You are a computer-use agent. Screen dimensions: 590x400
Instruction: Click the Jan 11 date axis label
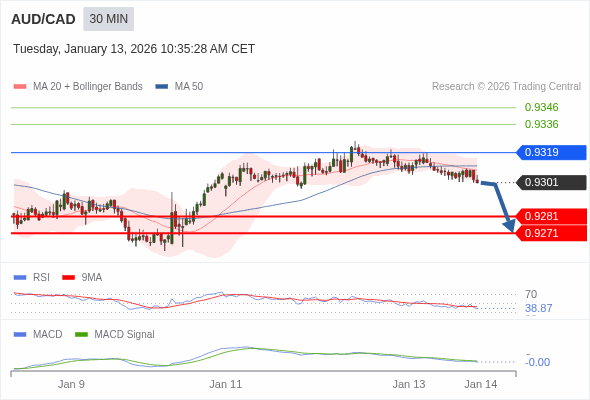click(x=226, y=384)
